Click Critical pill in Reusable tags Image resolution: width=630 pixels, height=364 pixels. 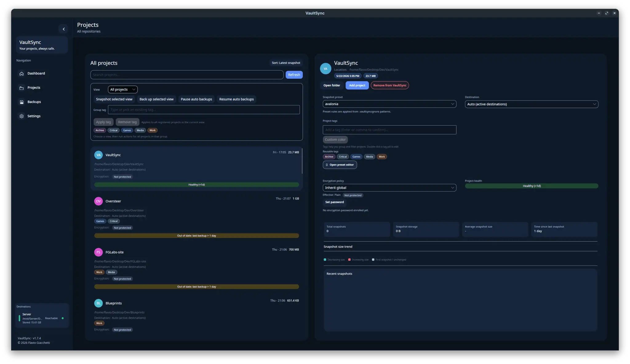point(343,157)
